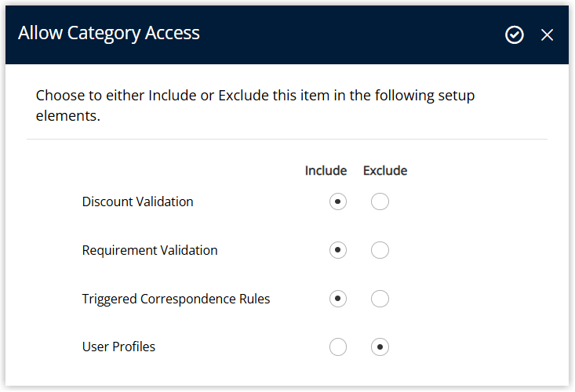Pick Exclude radio for User Profiles
Viewport: 575px width, 392px height.
[380, 347]
